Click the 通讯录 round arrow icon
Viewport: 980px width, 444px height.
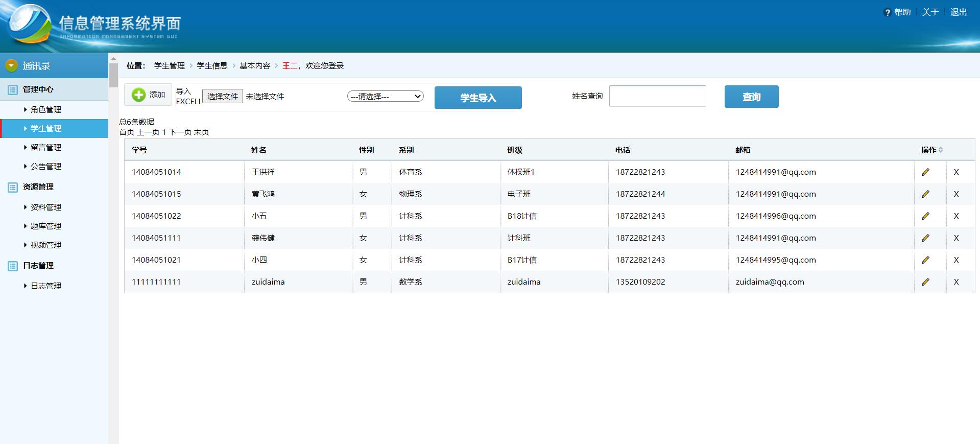[11, 65]
